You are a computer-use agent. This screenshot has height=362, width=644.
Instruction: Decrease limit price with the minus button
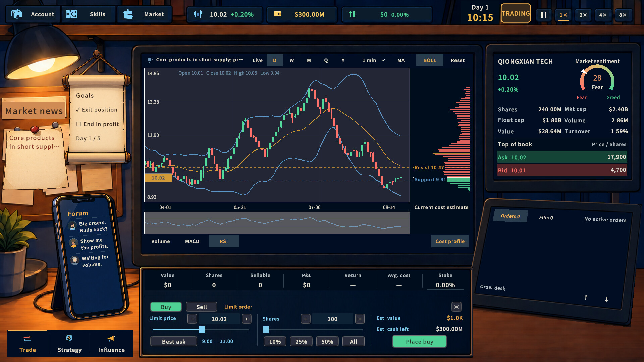tap(192, 319)
